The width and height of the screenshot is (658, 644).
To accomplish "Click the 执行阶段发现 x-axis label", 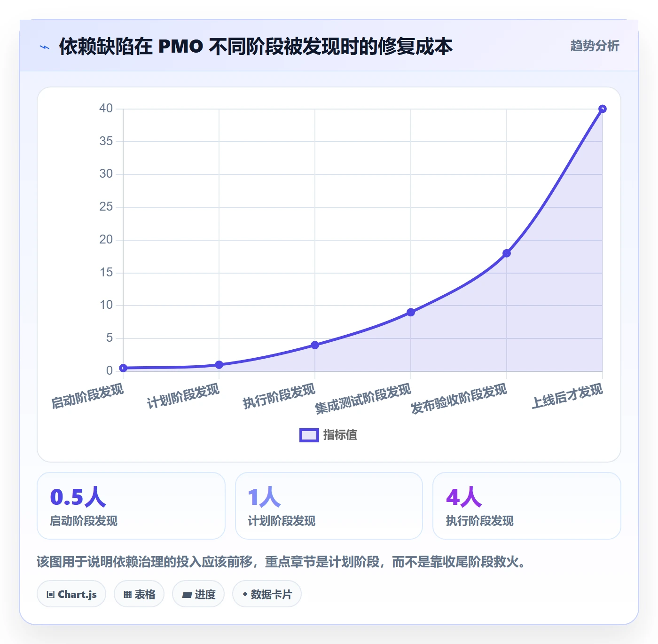I will click(x=279, y=396).
